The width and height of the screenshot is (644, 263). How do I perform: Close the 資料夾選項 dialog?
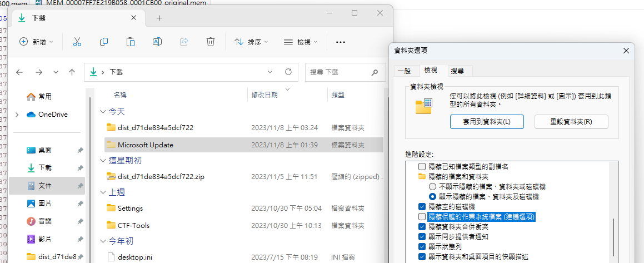tap(626, 51)
